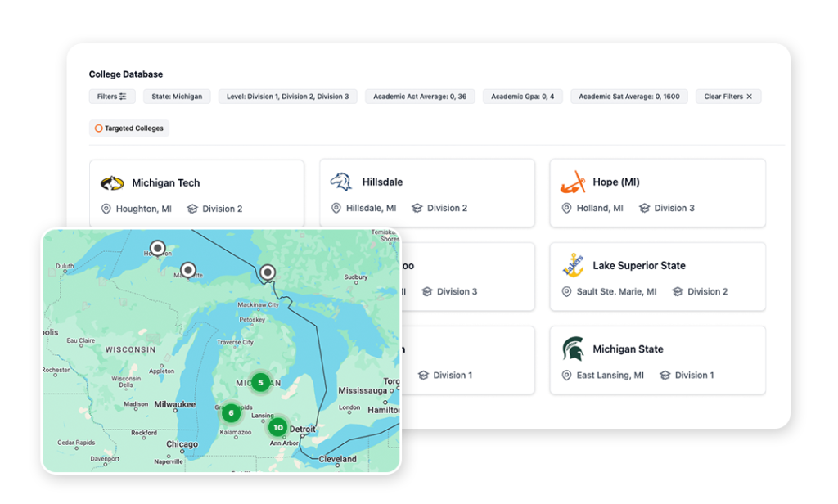Select the Academic Gpa filter chip
This screenshot has width=838, height=504.
tap(522, 97)
